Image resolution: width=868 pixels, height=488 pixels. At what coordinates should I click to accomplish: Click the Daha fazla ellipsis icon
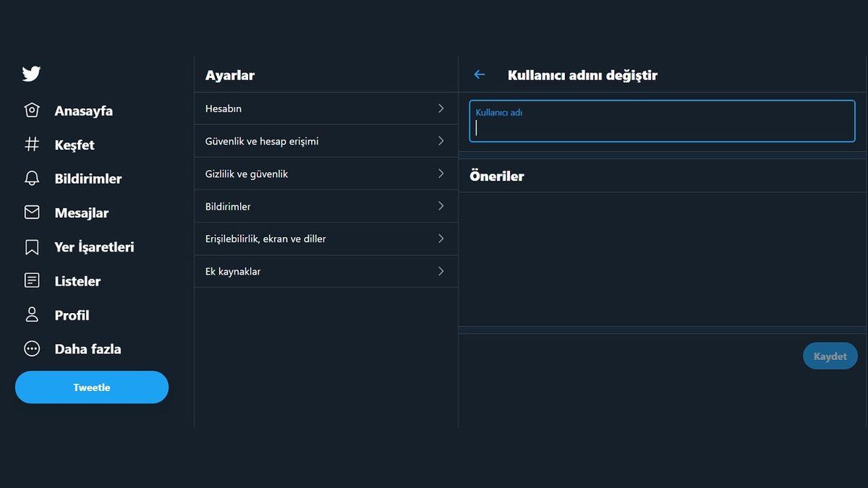coord(32,348)
